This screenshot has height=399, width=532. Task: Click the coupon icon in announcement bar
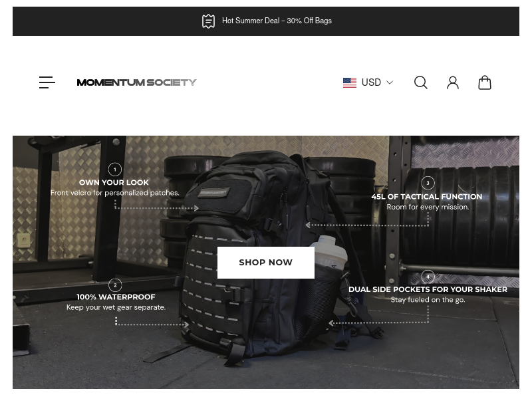pos(208,21)
